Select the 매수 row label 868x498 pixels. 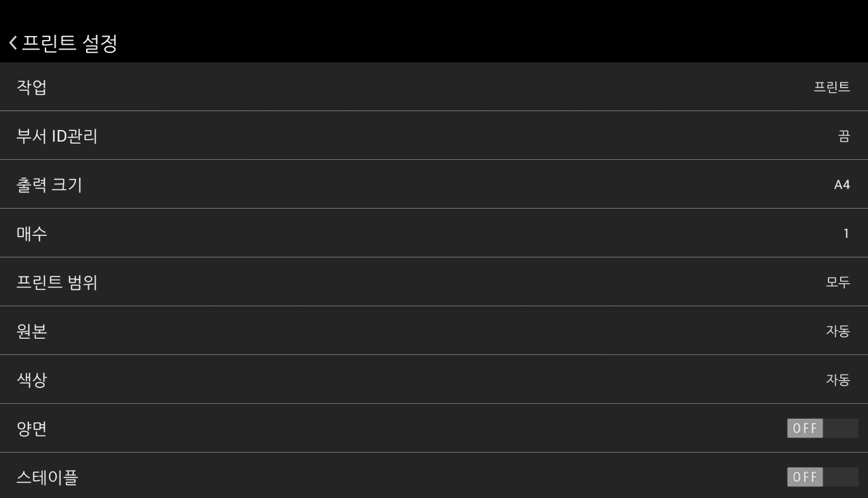pos(32,234)
